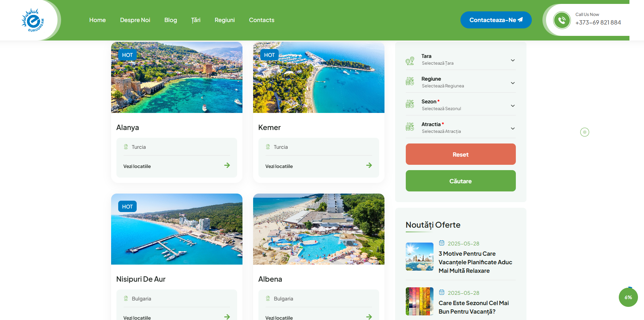Click the HOT badge on Nisipuri De Aur
This screenshot has height=320, width=644.
point(127,207)
